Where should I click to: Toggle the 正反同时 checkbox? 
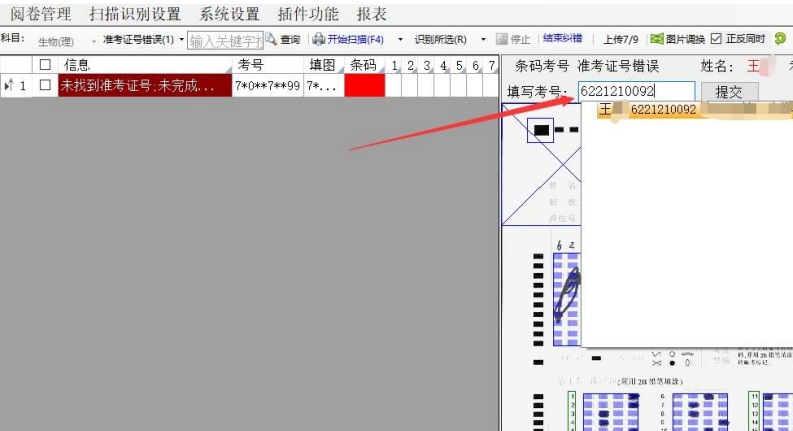[x=716, y=38]
